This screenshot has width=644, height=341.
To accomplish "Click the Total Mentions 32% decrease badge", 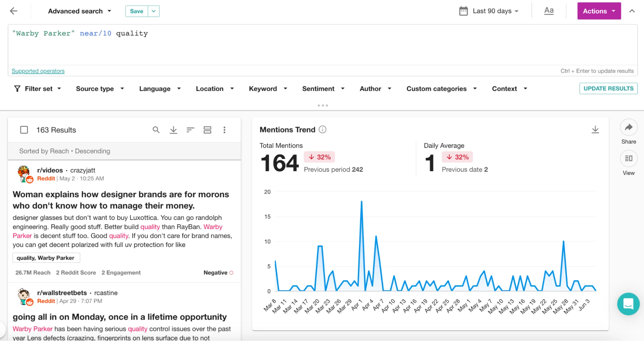I will pyautogui.click(x=319, y=157).
